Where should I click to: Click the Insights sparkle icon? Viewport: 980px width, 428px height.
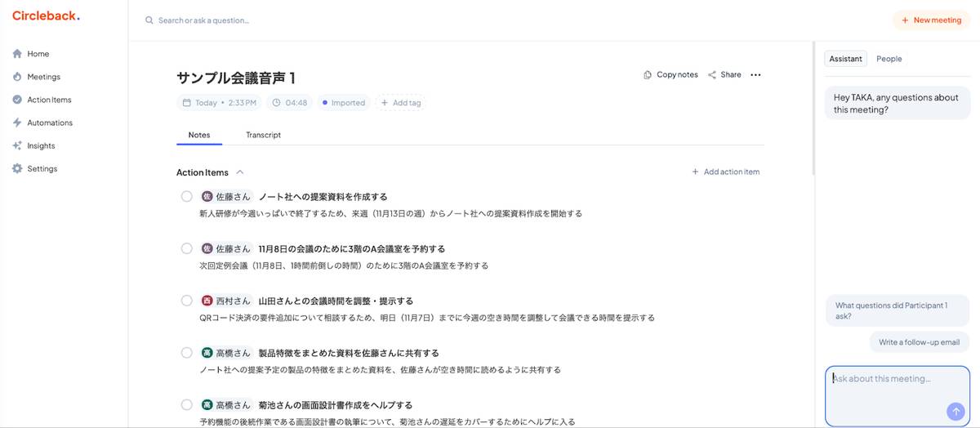[x=17, y=145]
